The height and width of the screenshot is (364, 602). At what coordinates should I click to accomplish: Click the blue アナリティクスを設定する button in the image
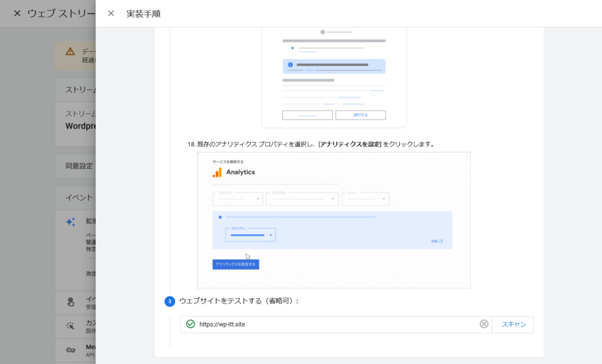tap(236, 265)
